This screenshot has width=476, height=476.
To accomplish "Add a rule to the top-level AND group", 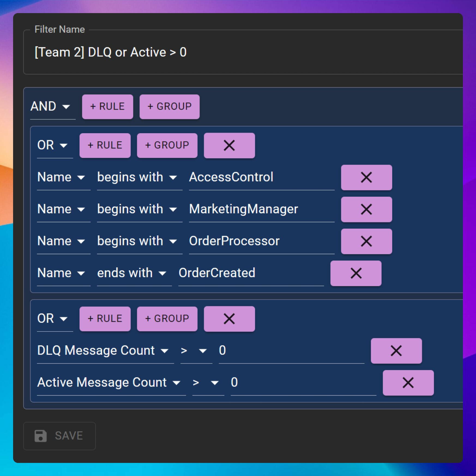I will point(107,107).
